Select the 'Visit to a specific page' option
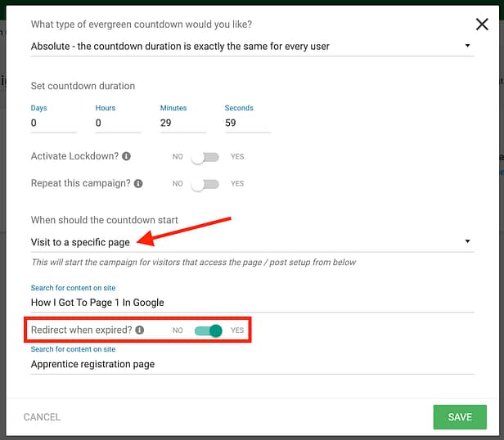This screenshot has width=504, height=440. [x=80, y=242]
